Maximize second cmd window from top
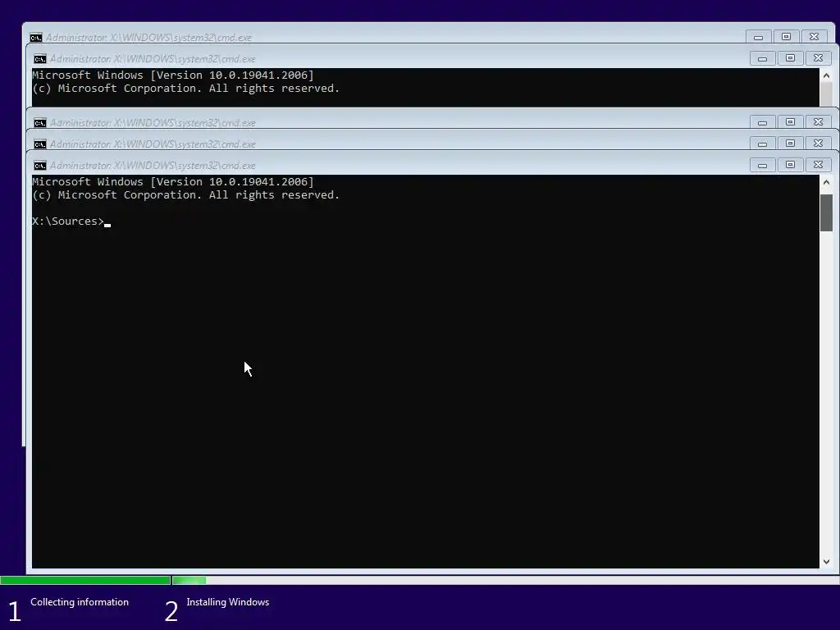Screen dimensions: 840x630 coord(790,58)
